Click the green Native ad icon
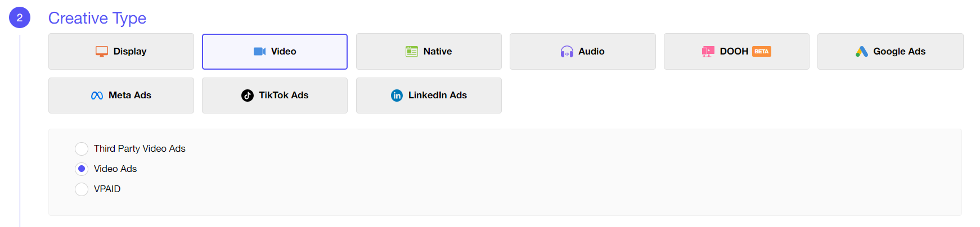The image size is (980, 227). click(412, 51)
